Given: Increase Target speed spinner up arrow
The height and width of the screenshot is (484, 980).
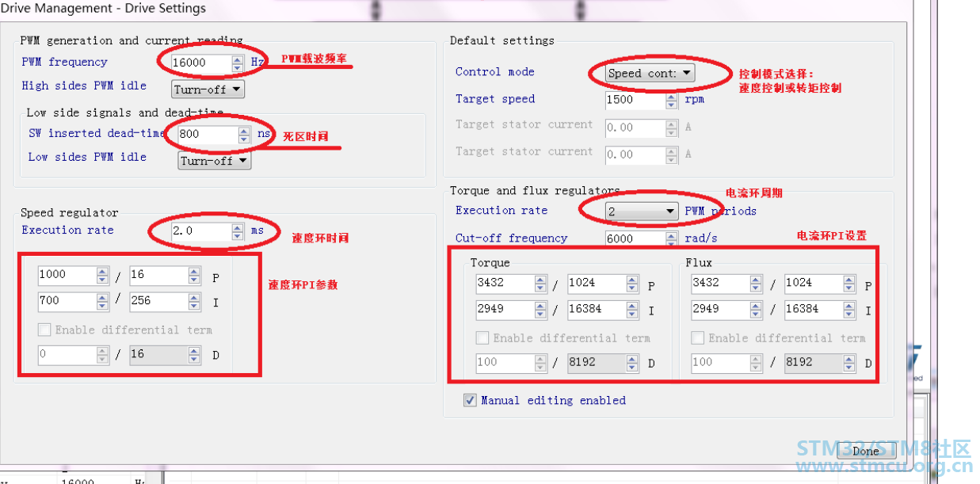Looking at the screenshot, I should (672, 96).
